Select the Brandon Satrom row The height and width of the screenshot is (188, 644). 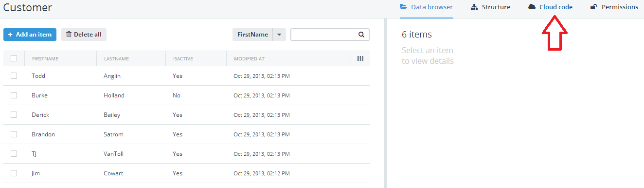pyautogui.click(x=186, y=134)
